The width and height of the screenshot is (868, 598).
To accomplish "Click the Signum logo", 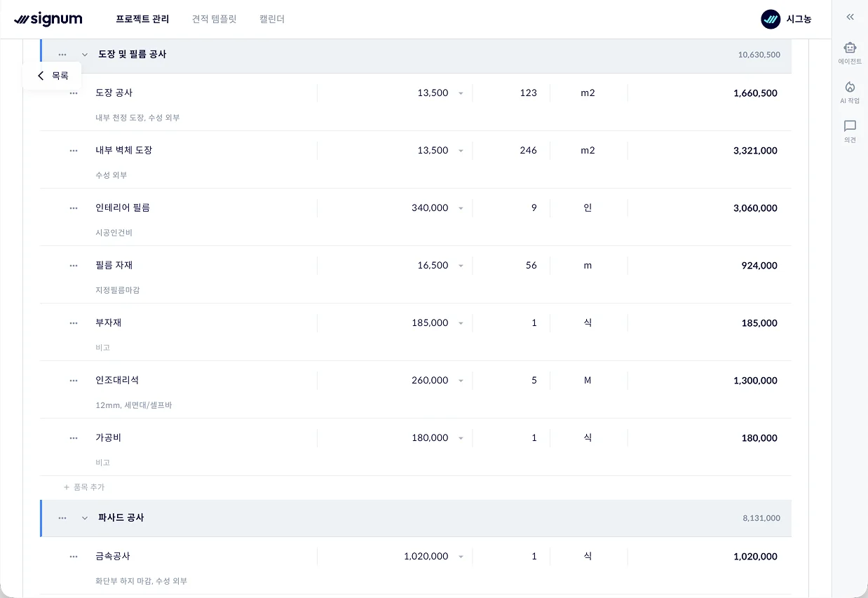I will pos(48,19).
